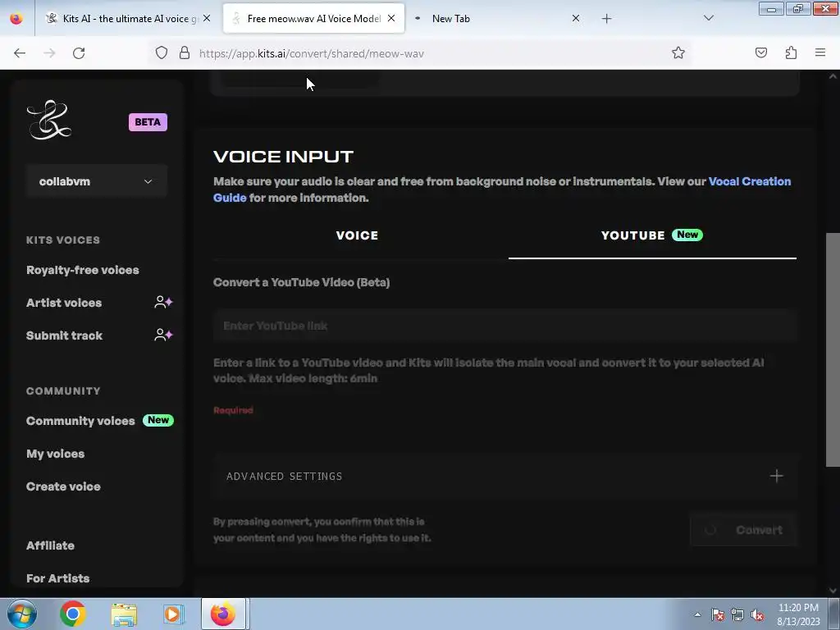Click the sparkle person icon beside Submit track

pyautogui.click(x=163, y=336)
